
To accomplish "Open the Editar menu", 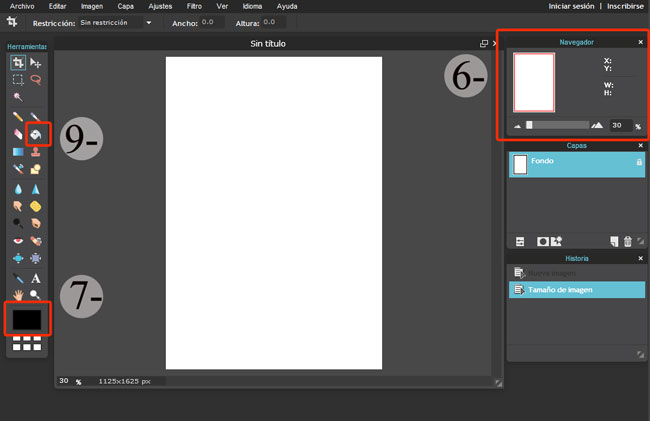I will [x=57, y=6].
